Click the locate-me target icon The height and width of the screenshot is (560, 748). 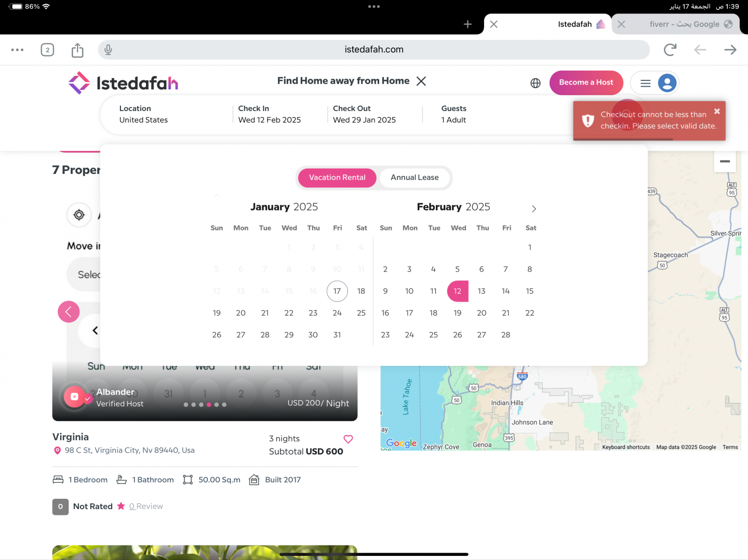(x=79, y=214)
